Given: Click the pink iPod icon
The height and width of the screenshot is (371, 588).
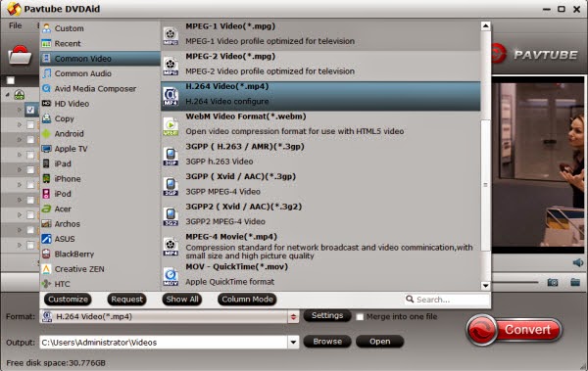Looking at the screenshot, I should pyautogui.click(x=46, y=194).
